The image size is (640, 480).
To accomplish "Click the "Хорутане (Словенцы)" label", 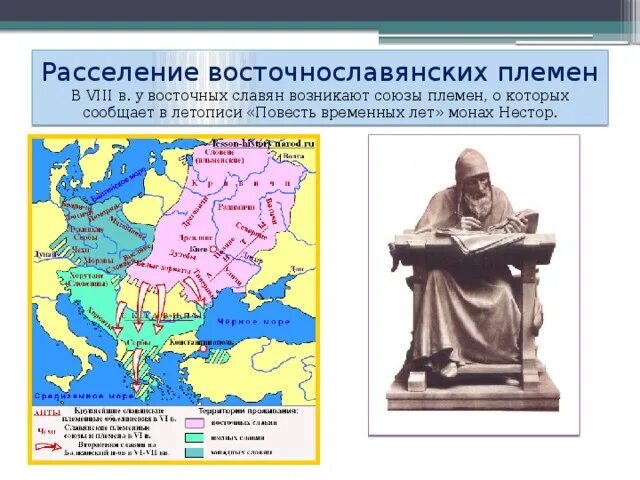I will (86, 279).
